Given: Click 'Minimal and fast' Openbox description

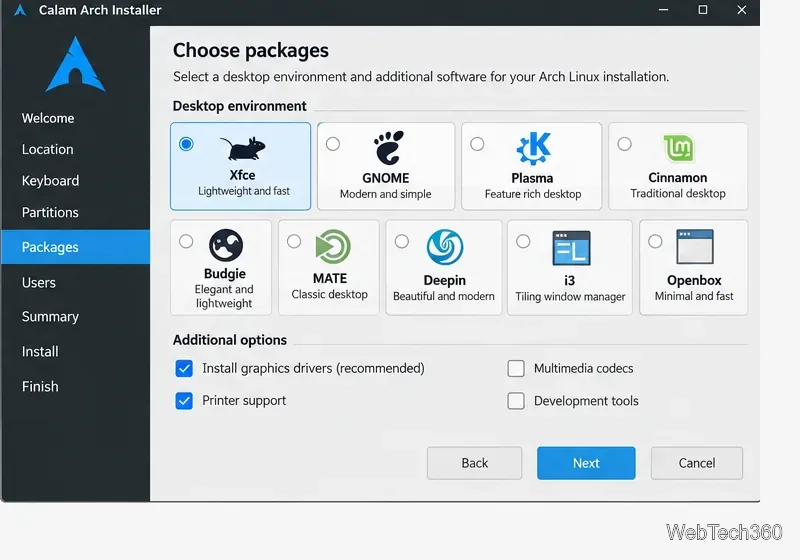Looking at the screenshot, I should click(x=694, y=296).
